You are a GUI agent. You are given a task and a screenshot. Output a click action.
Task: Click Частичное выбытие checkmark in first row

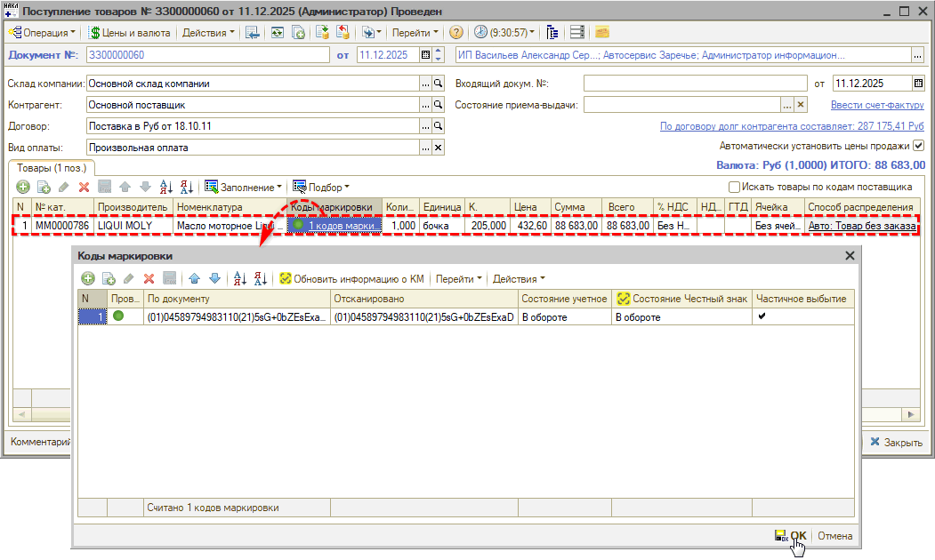coord(762,316)
